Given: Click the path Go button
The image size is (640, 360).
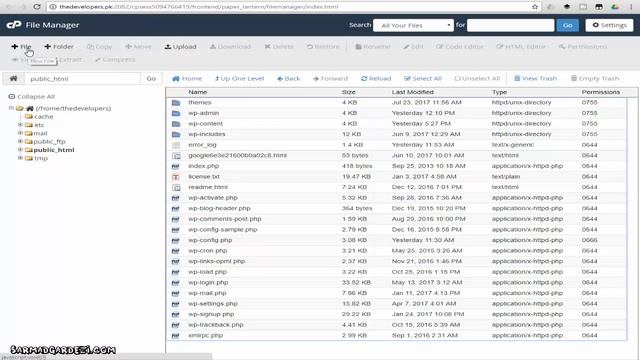Looking at the screenshot, I should (151, 78).
